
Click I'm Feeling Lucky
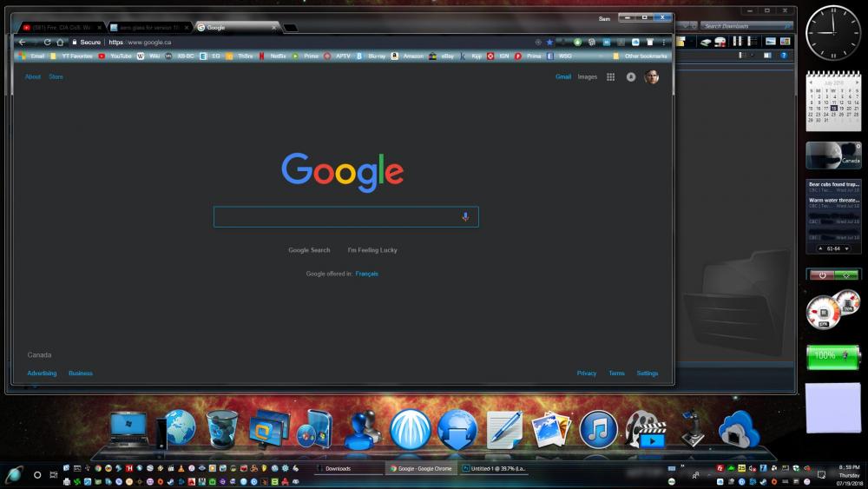[372, 250]
